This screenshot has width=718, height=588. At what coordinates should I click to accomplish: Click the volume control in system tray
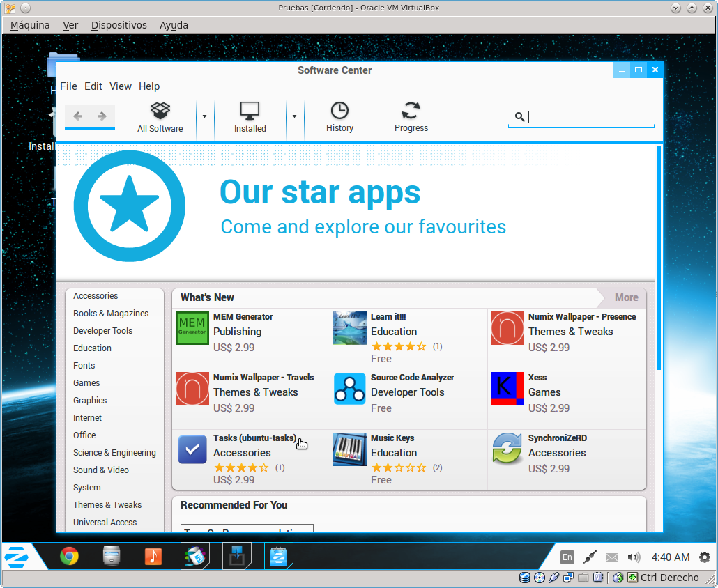(x=634, y=557)
